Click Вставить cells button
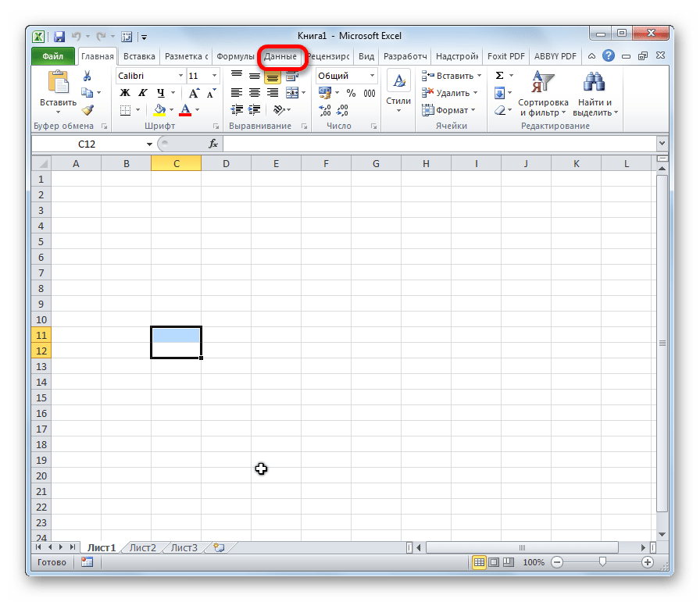700x602 pixels. point(452,76)
